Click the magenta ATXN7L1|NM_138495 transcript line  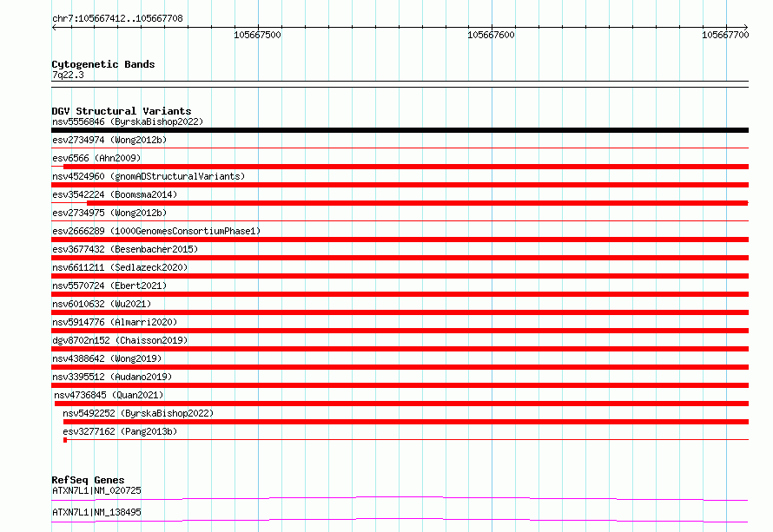point(400,520)
